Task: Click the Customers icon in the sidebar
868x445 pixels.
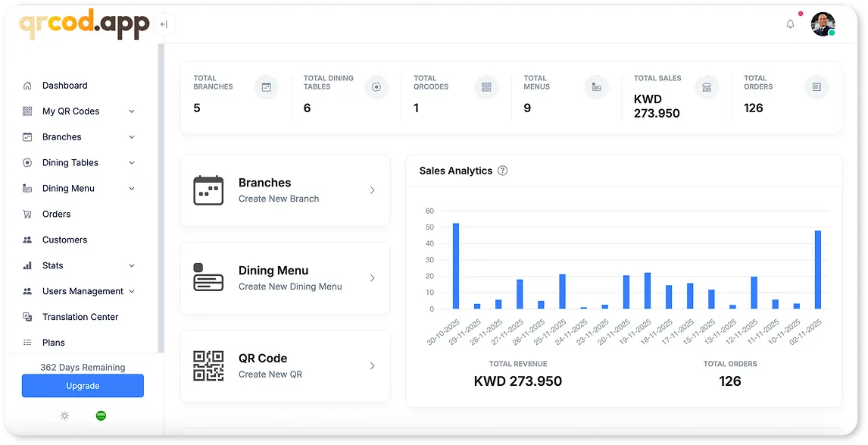Action: (27, 240)
